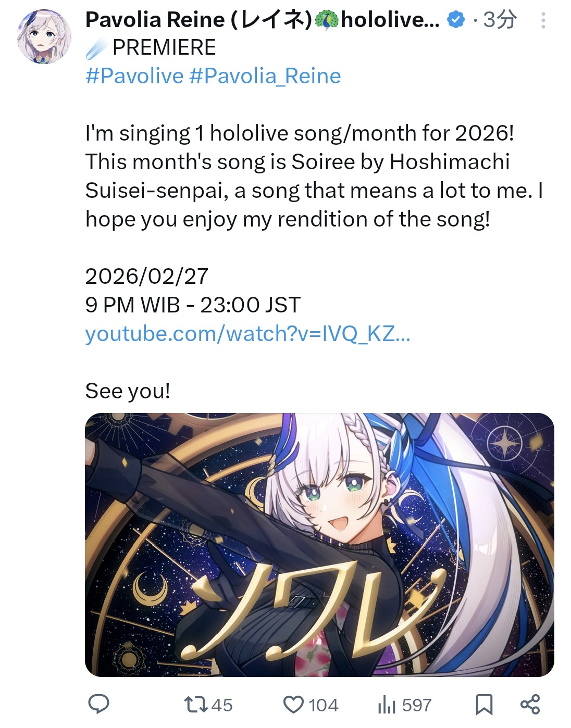Bookmark this post
This screenshot has width=571, height=728.
(x=484, y=705)
